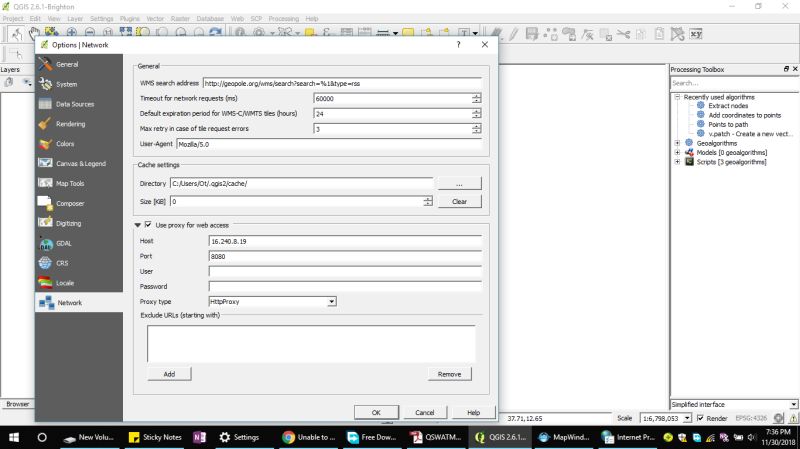Open the Composer options page
Image resolution: width=800 pixels, height=449 pixels.
pyautogui.click(x=79, y=204)
